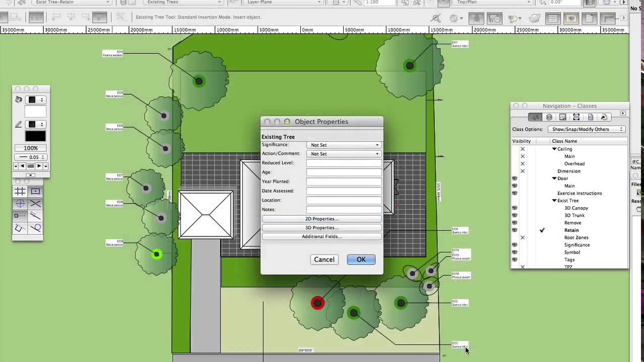
Task: Click the Age input field
Action: click(x=344, y=172)
